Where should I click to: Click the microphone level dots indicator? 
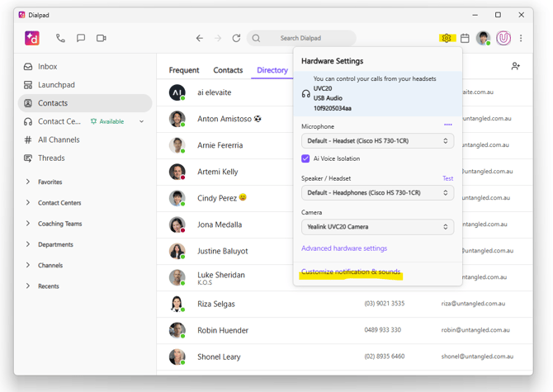[x=448, y=125]
